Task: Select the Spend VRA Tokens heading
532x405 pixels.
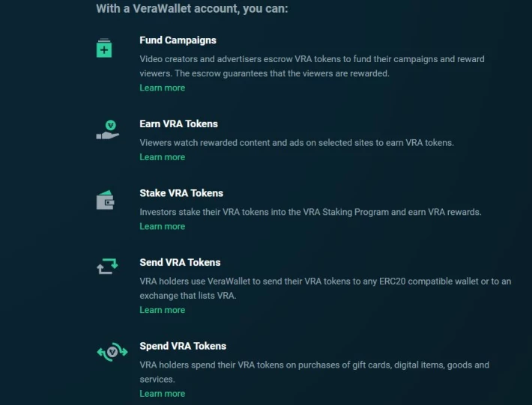Action: tap(183, 347)
